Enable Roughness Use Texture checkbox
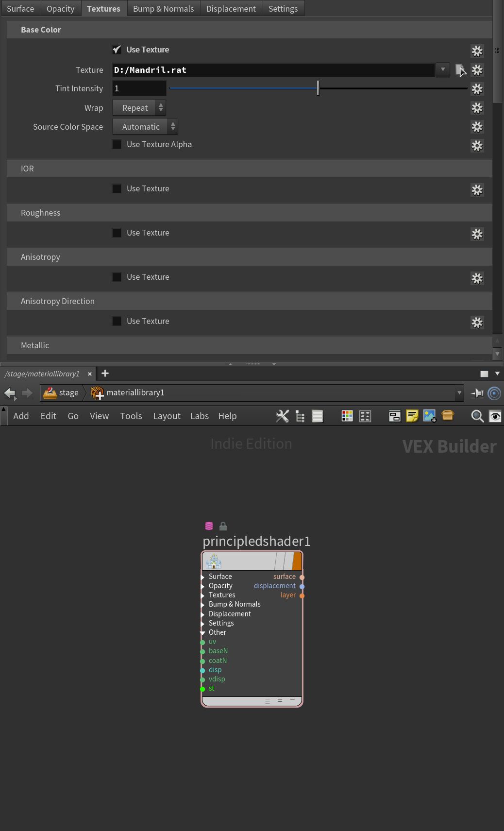This screenshot has width=504, height=831. [x=117, y=233]
